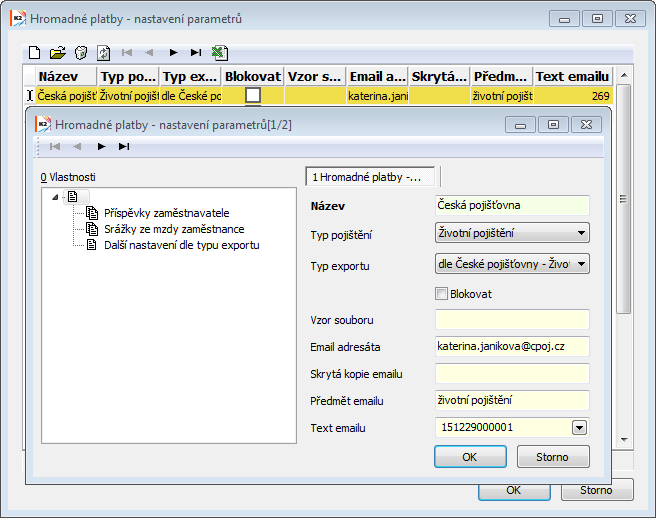Click Název column header
This screenshot has height=518, width=656.
pyautogui.click(x=66, y=77)
